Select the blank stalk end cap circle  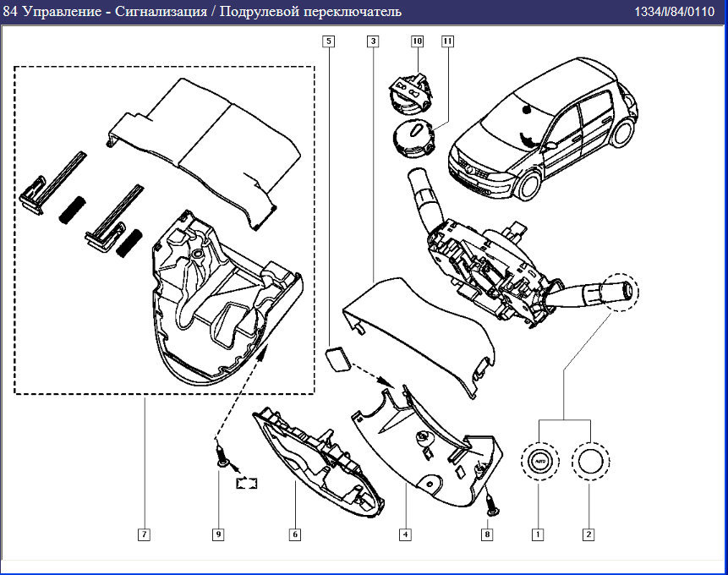point(590,462)
